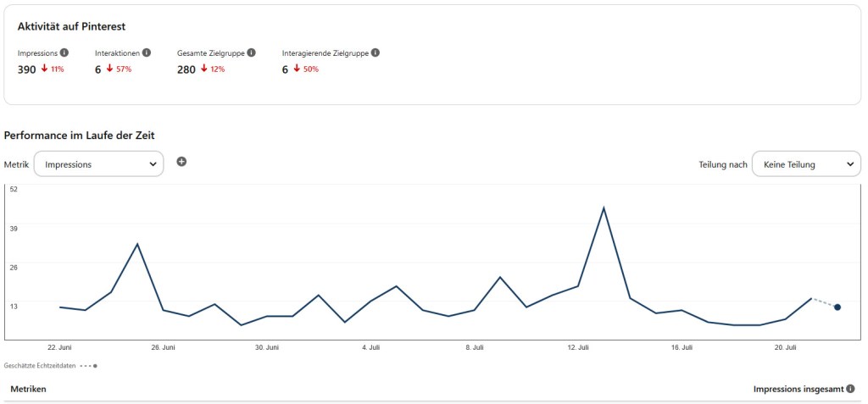Click the Impressions value 390
The image size is (868, 404).
click(27, 69)
